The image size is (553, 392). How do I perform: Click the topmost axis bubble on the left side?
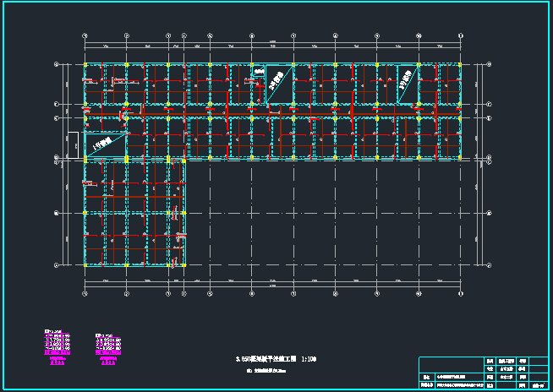coord(57,64)
